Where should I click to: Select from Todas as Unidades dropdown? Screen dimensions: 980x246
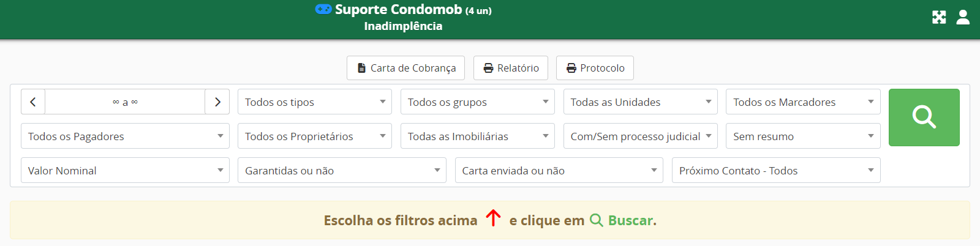(x=640, y=102)
